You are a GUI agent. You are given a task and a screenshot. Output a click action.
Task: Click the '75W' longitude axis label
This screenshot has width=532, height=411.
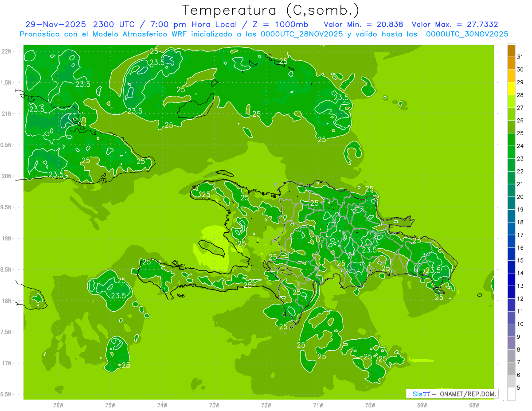110,405
